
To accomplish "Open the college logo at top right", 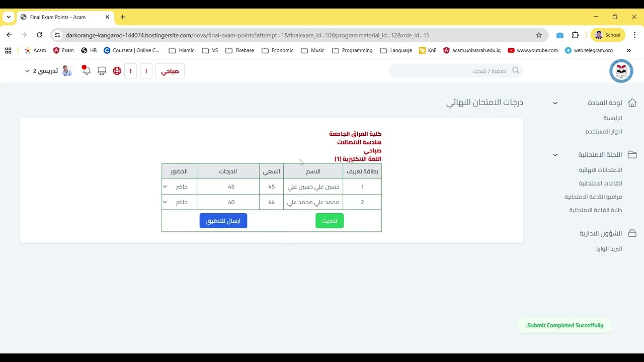I will (x=621, y=71).
